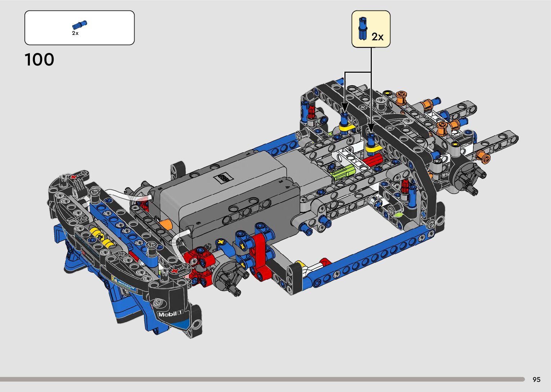Click the blue pin in the parts list box

[x=79, y=24]
